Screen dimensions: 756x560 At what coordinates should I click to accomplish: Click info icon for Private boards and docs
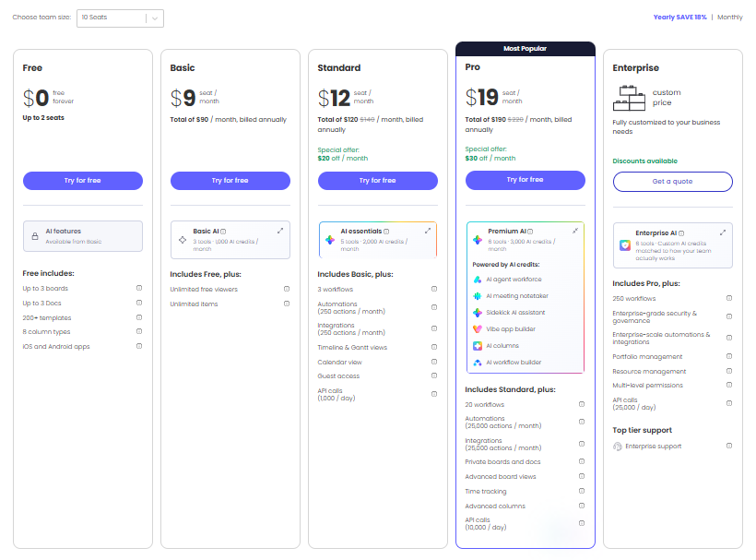pos(582,461)
